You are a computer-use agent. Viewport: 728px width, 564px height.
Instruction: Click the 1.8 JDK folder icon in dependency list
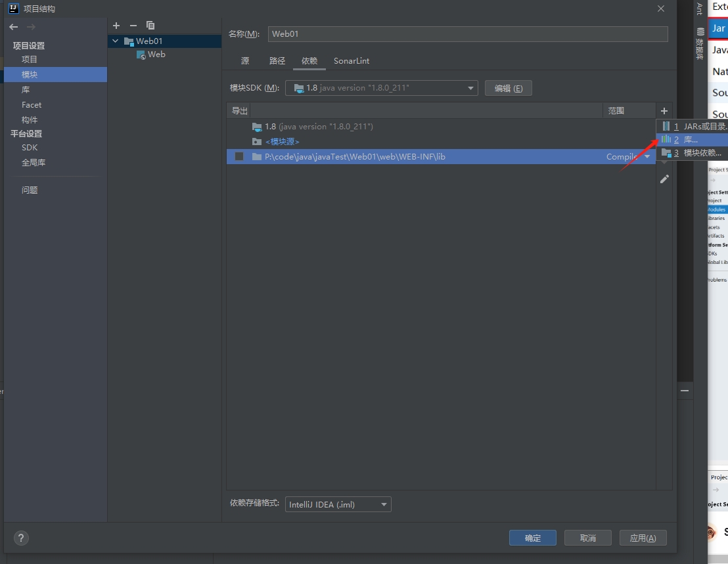pyautogui.click(x=257, y=127)
